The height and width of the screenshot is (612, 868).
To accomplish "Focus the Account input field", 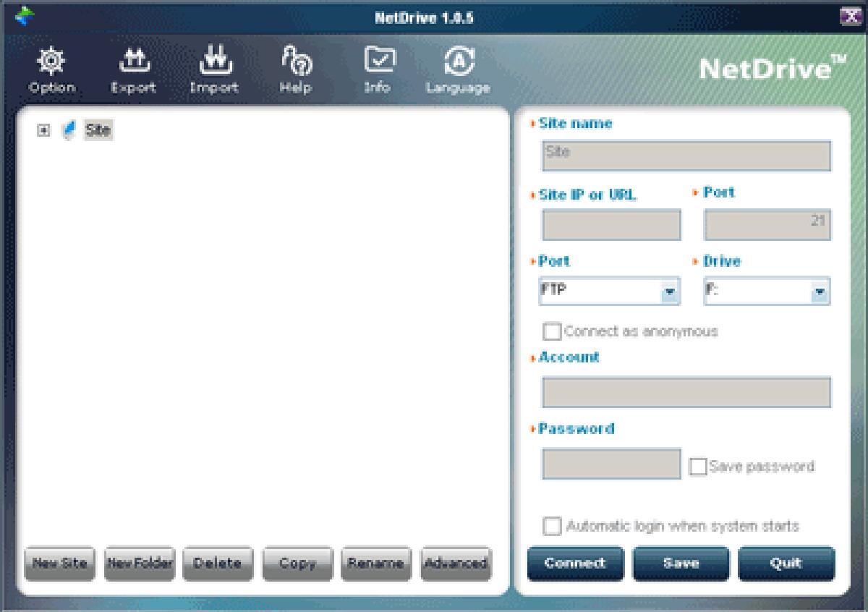I will [686, 392].
